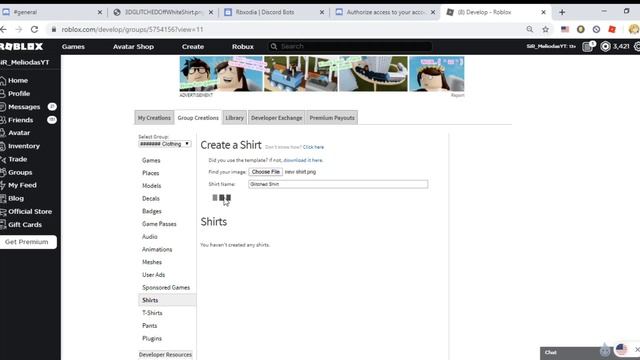Open the My Feed sidebar icon

click(3, 185)
